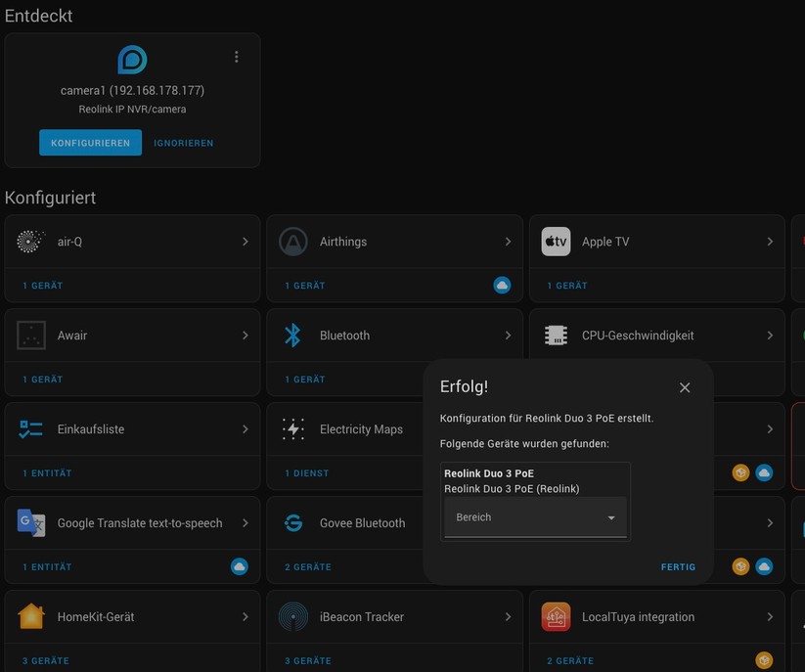Click the Reolink logo on the camera1 card
805x672 pixels.
click(x=132, y=59)
